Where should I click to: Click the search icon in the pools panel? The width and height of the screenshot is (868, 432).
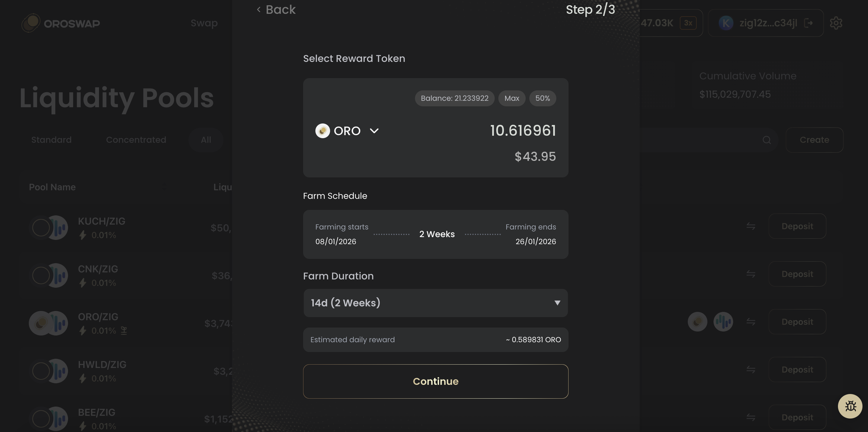point(767,140)
